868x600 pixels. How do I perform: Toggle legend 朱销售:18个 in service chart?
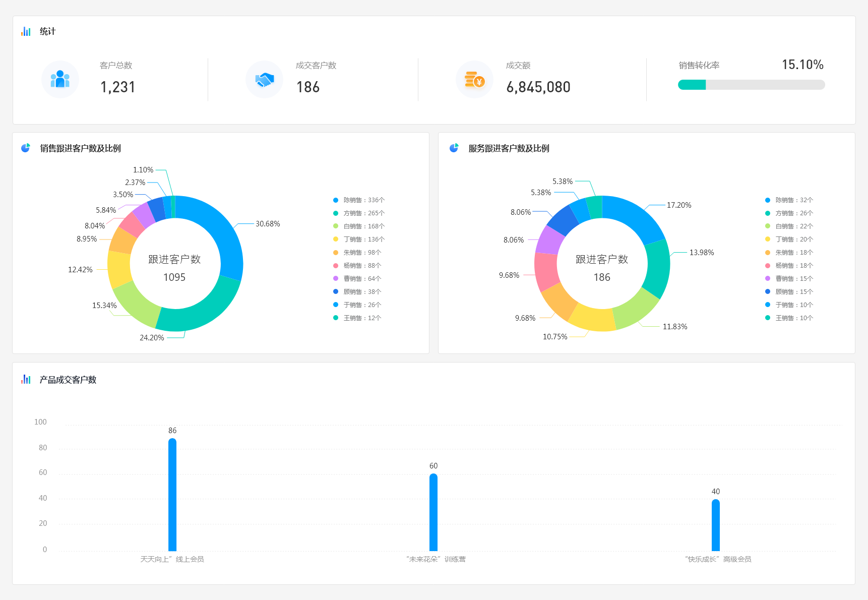[x=789, y=253]
